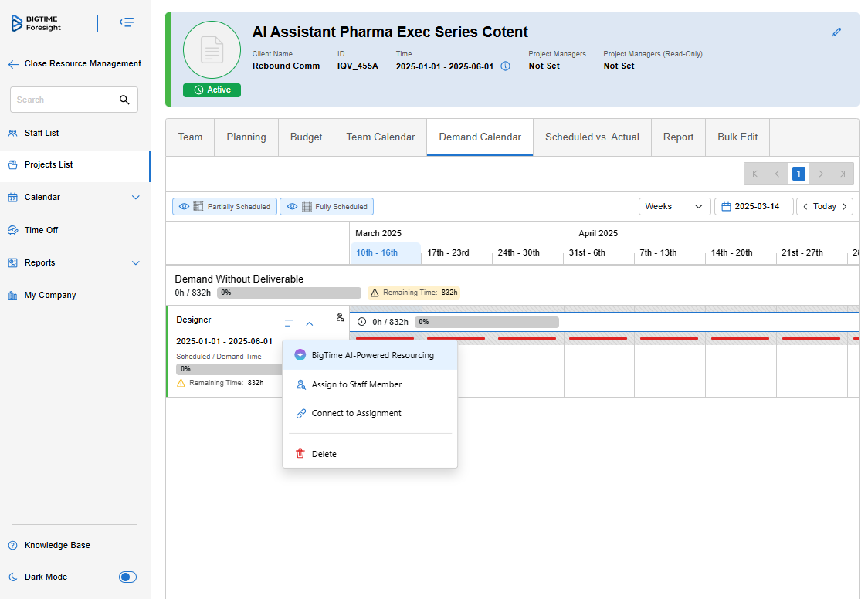The height and width of the screenshot is (599, 868).
Task: Collapse the Designer demand row chevron
Action: (310, 323)
